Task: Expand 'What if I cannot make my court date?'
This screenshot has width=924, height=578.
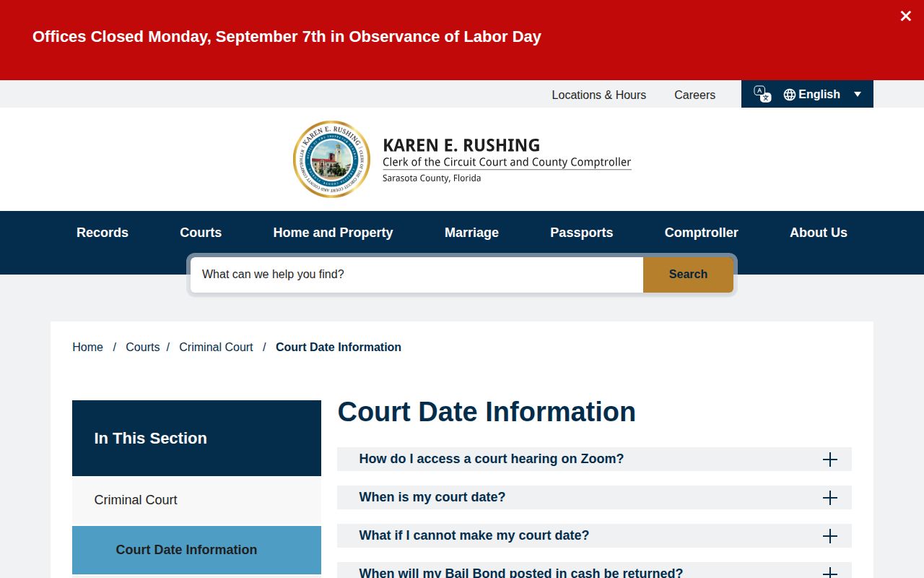Action: [x=594, y=536]
